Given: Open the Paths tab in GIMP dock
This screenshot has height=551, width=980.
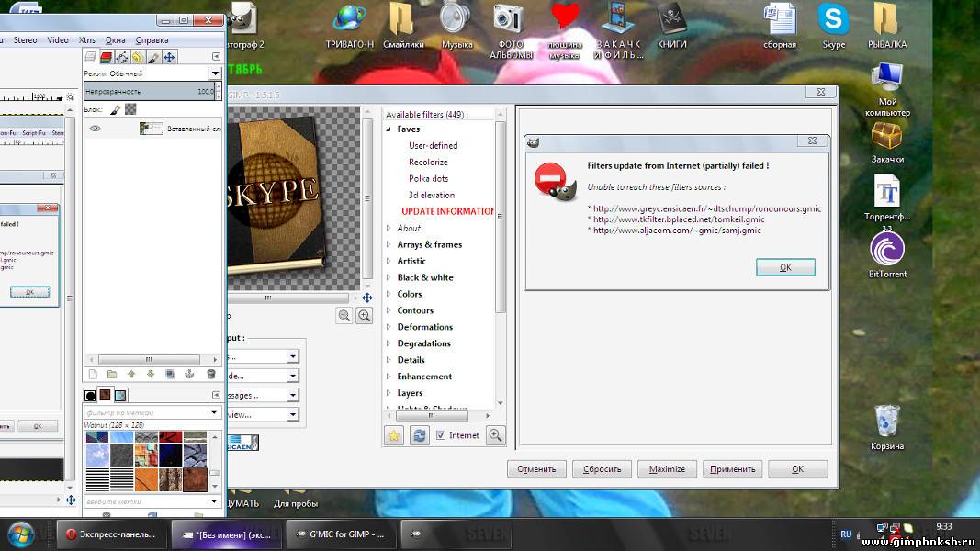Looking at the screenshot, I should (x=122, y=58).
